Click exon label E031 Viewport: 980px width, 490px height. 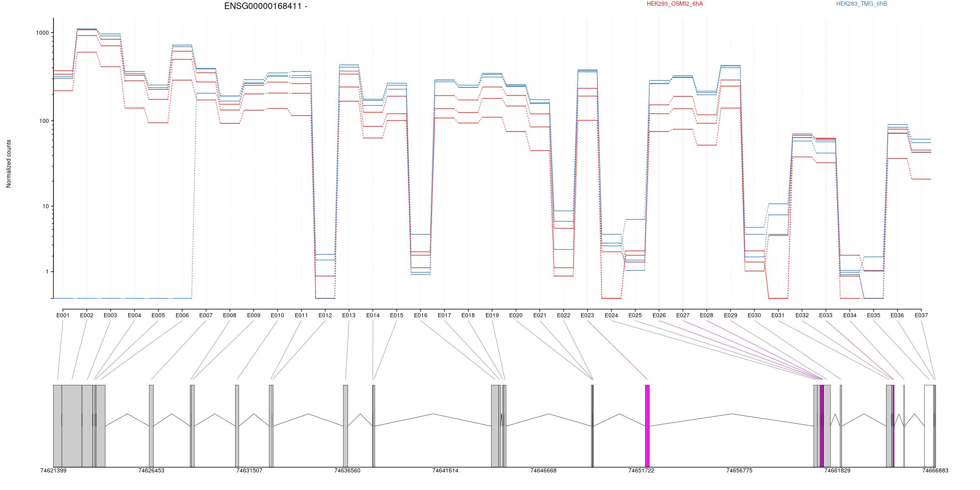[x=778, y=315]
